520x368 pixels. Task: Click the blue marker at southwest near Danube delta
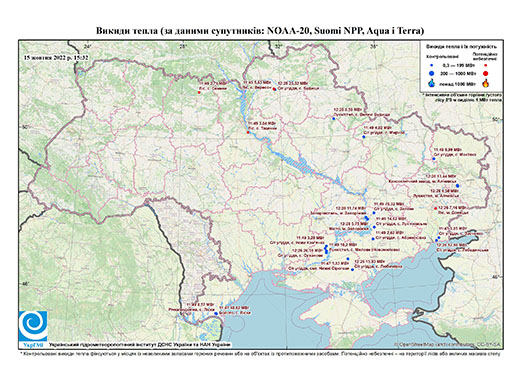[216, 313]
